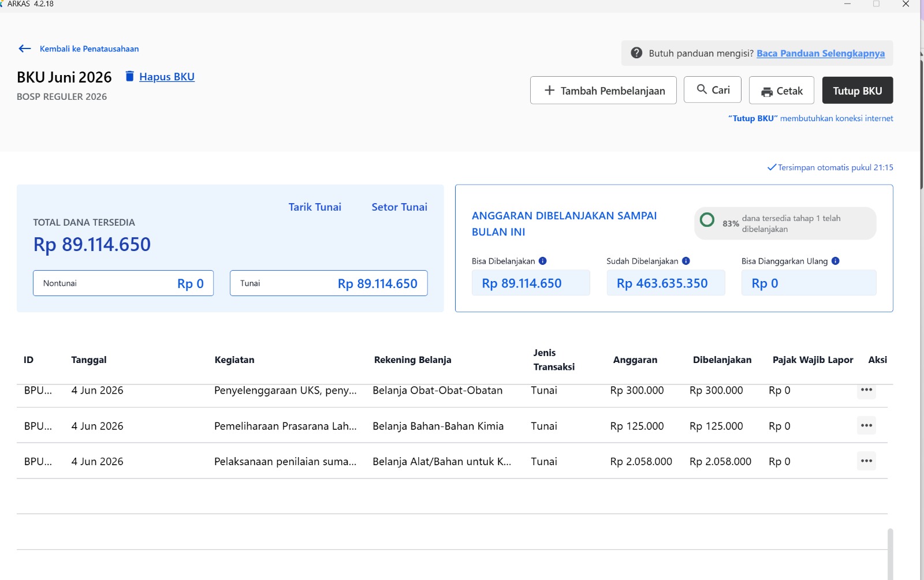The width and height of the screenshot is (924, 580).
Task: Click the date cell of the Bahan-Bahan Kimia row
Action: 97,426
